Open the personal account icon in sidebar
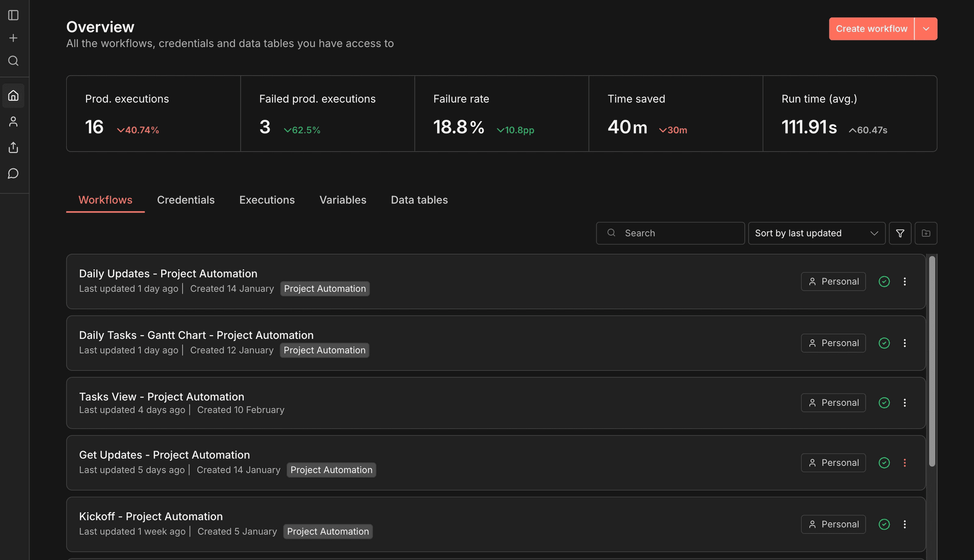The image size is (974, 560). [13, 121]
